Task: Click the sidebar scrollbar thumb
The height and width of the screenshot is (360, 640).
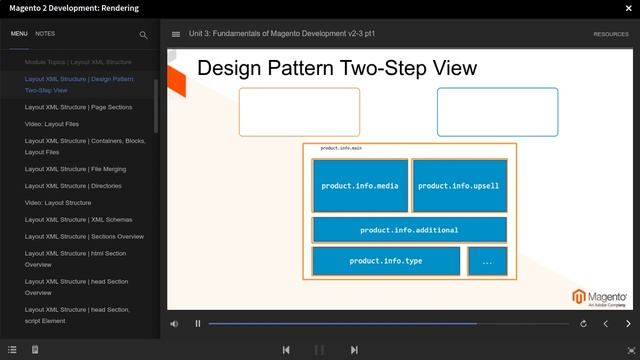Action: (x=156, y=106)
